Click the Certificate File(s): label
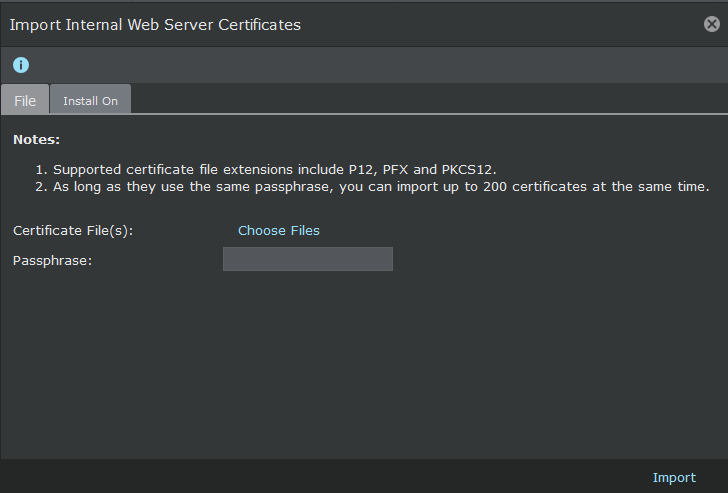The height and width of the screenshot is (493, 728). coord(73,231)
